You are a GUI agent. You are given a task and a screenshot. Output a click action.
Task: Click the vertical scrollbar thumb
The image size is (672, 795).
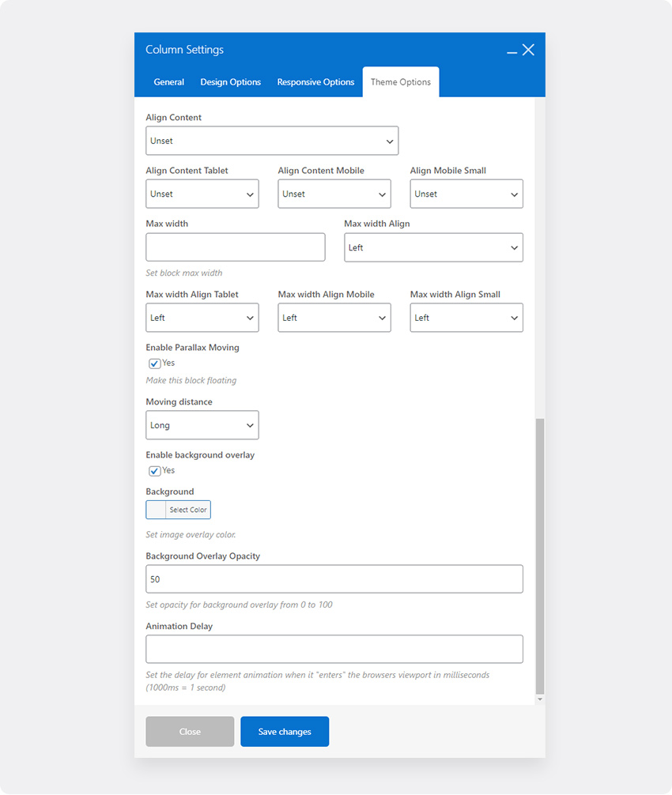[x=540, y=556]
